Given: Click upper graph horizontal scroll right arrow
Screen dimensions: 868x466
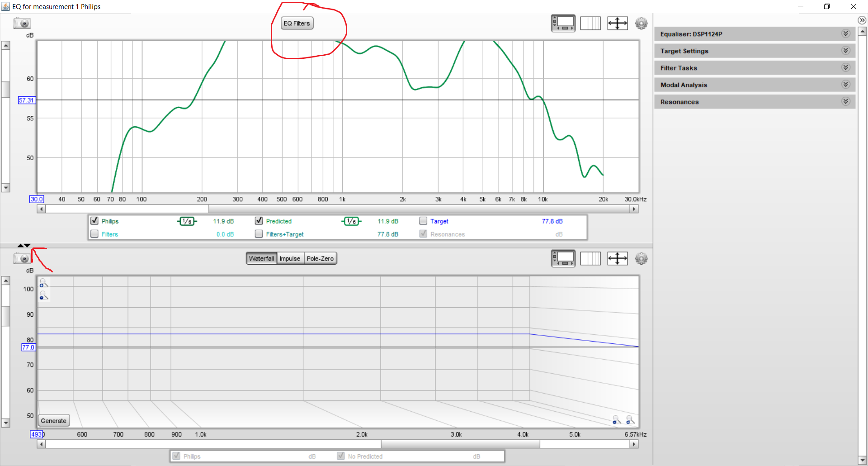Looking at the screenshot, I should pyautogui.click(x=634, y=209).
